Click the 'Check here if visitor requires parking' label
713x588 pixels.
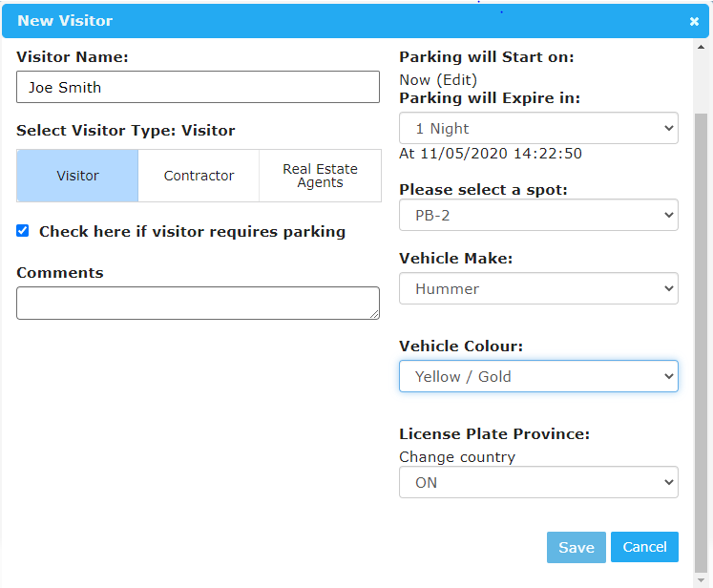coord(192,232)
